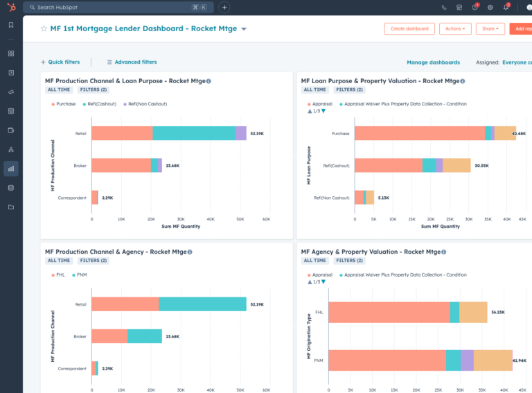Open the Automation workflow icon in sidebar
Screen dimensions: 532x393
coord(11,149)
